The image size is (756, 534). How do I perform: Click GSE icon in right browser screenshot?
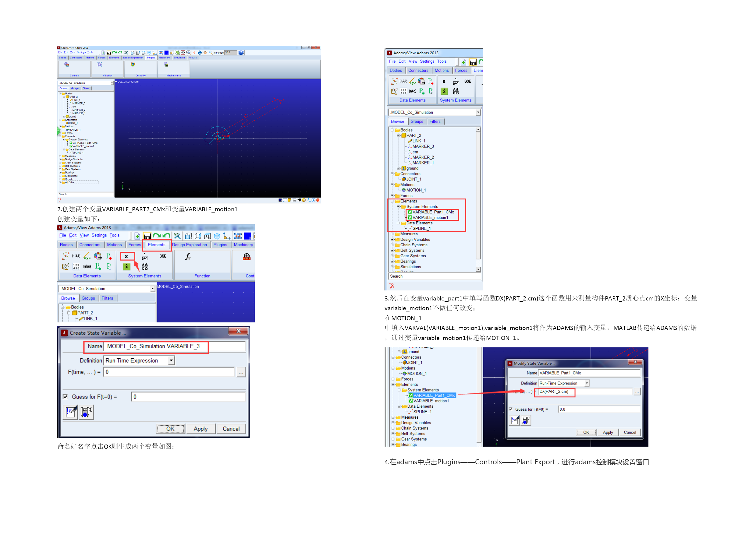(467, 81)
